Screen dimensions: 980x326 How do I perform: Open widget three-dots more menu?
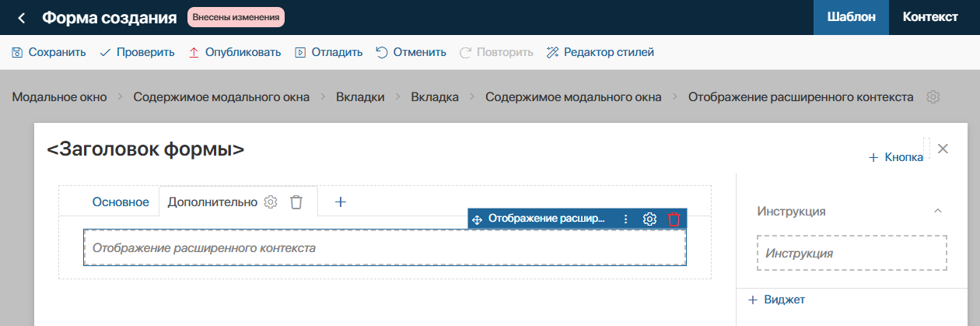pos(625,219)
